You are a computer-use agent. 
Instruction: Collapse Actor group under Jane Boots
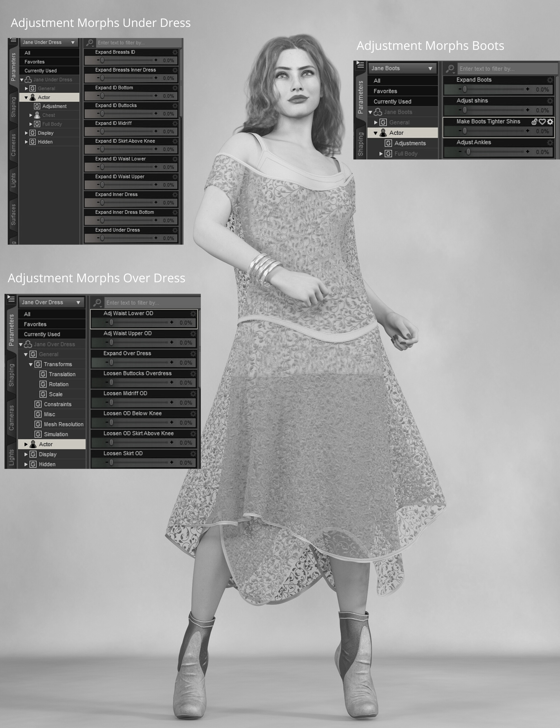coord(376,133)
